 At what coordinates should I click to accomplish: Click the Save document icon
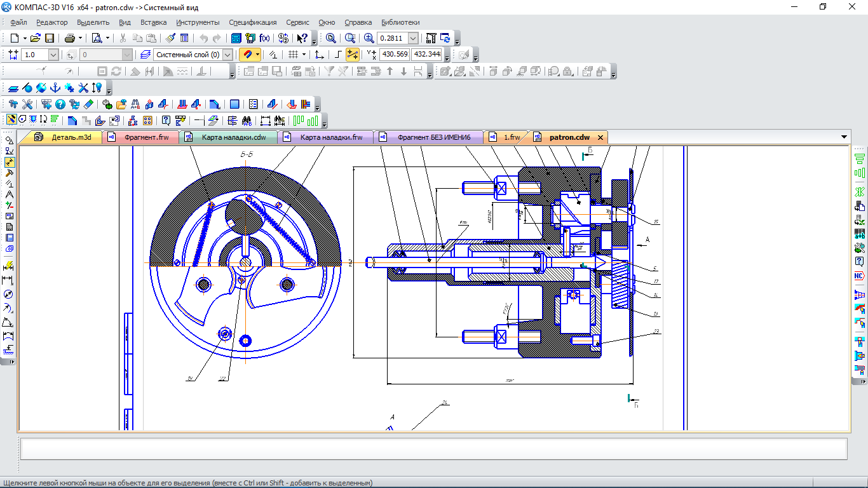coord(50,38)
